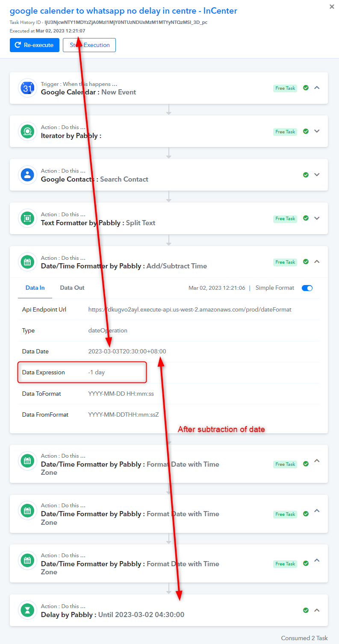Click the Google Calendar trigger icon

point(27,88)
